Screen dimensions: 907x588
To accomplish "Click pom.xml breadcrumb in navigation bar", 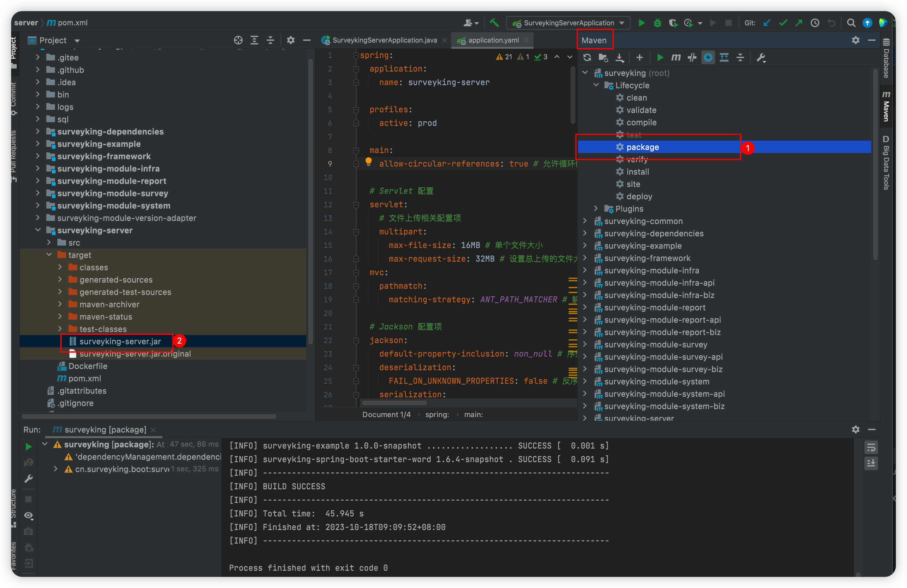I will coord(67,23).
